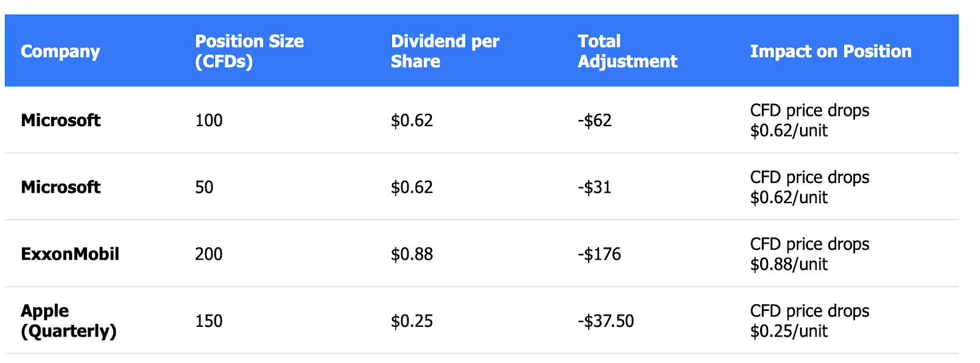Click the Apple (Quarterly) row label

click(x=69, y=321)
